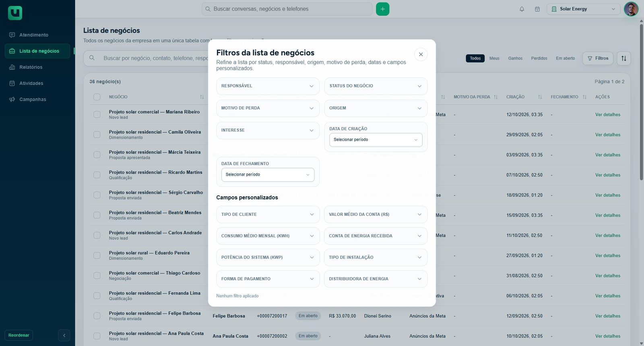The height and width of the screenshot is (346, 644).
Task: Click the Reordenar button in sidebar
Action: coord(19,335)
